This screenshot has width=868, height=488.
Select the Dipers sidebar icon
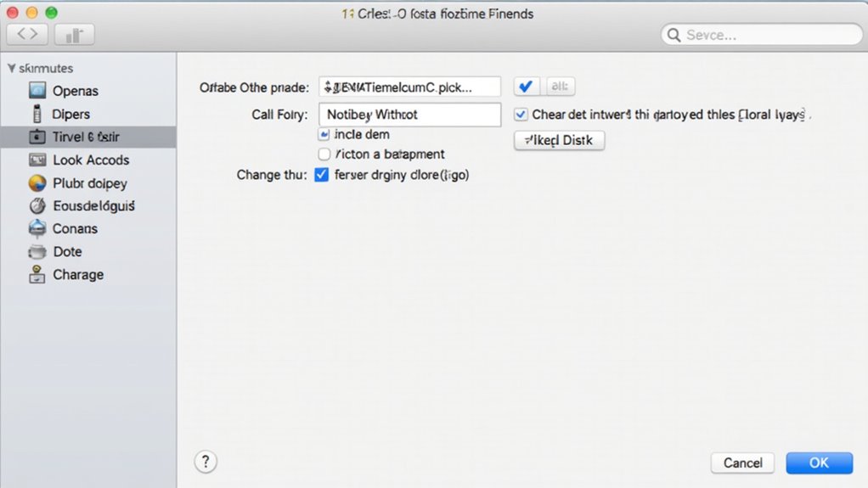click(37, 114)
